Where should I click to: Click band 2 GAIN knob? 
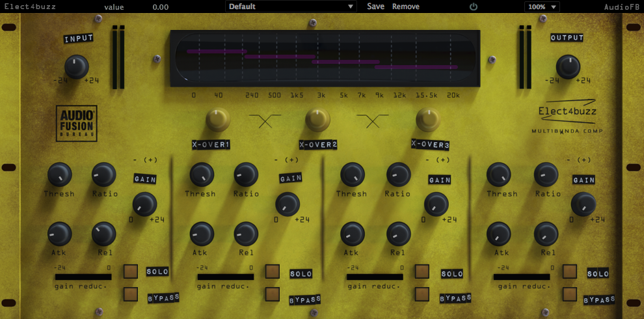(x=288, y=204)
